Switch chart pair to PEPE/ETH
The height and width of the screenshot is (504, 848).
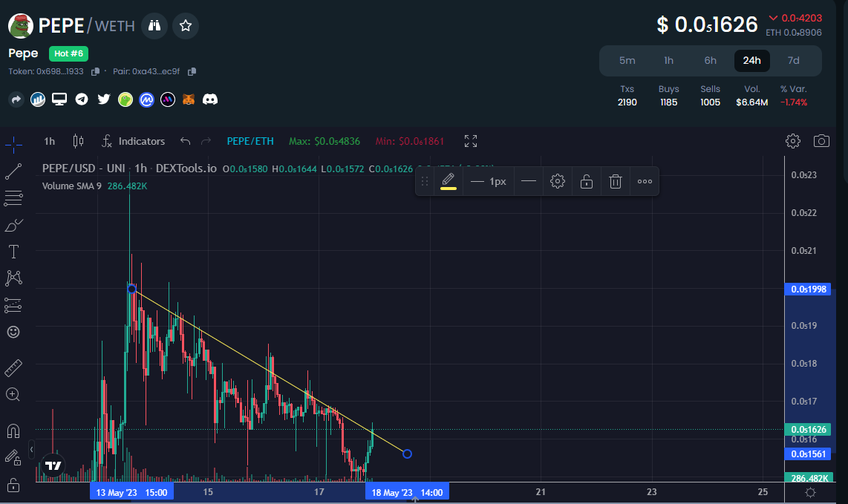(249, 141)
